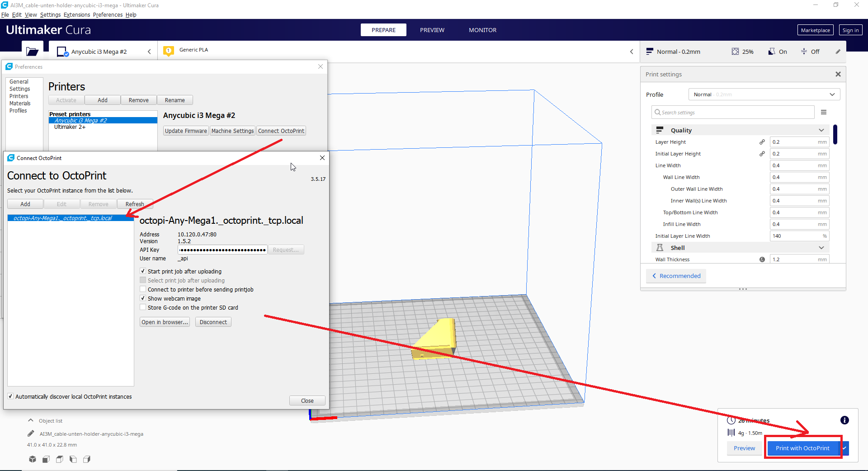Uncheck Start print job after uploading
This screenshot has height=471, width=868.
click(143, 271)
